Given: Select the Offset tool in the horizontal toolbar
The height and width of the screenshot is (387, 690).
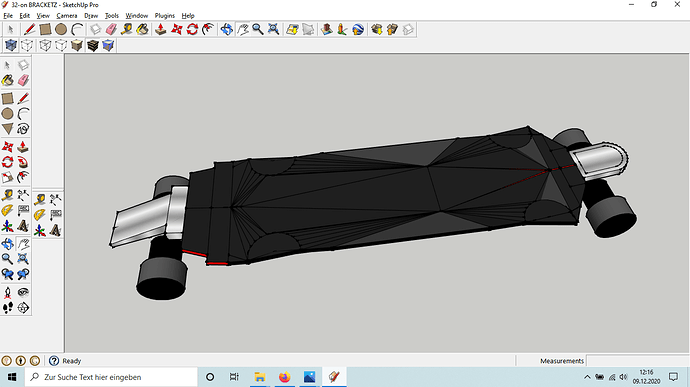Looking at the screenshot, I should coord(208,29).
